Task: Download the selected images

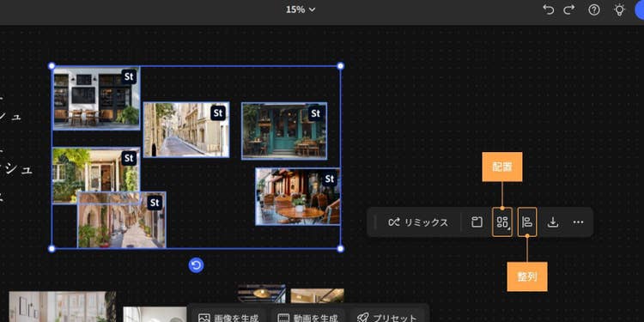Action: (x=553, y=222)
